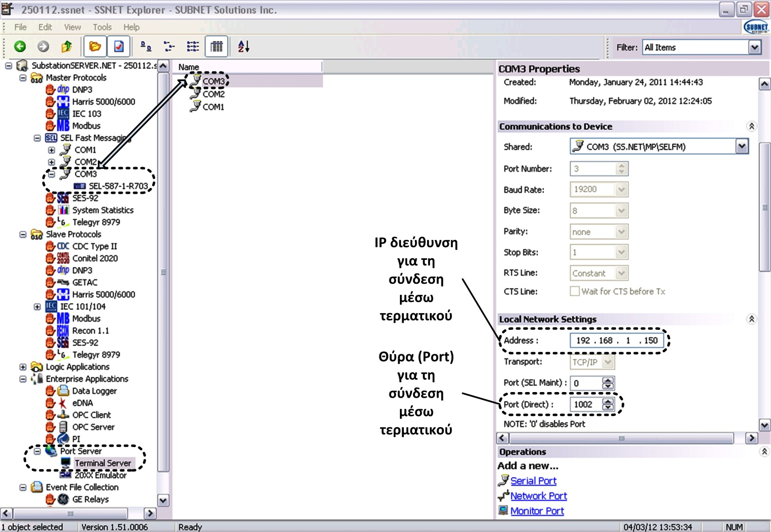Click the Port (SEL Maint) stepper arrows
Image resolution: width=771 pixels, height=532 pixels.
(608, 383)
